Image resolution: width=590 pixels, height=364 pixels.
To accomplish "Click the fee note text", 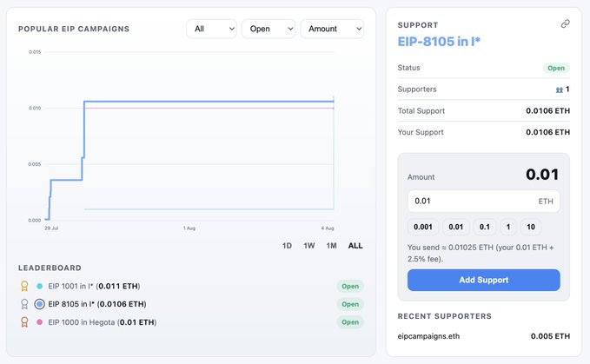I will click(481, 253).
